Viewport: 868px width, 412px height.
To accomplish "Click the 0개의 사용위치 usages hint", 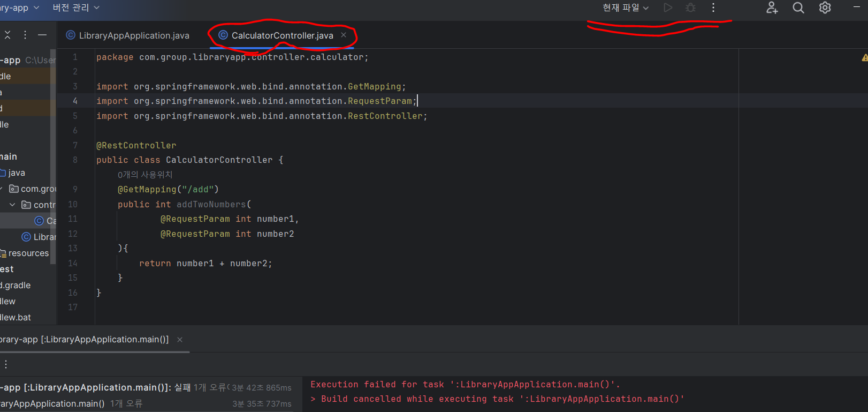I will click(145, 175).
